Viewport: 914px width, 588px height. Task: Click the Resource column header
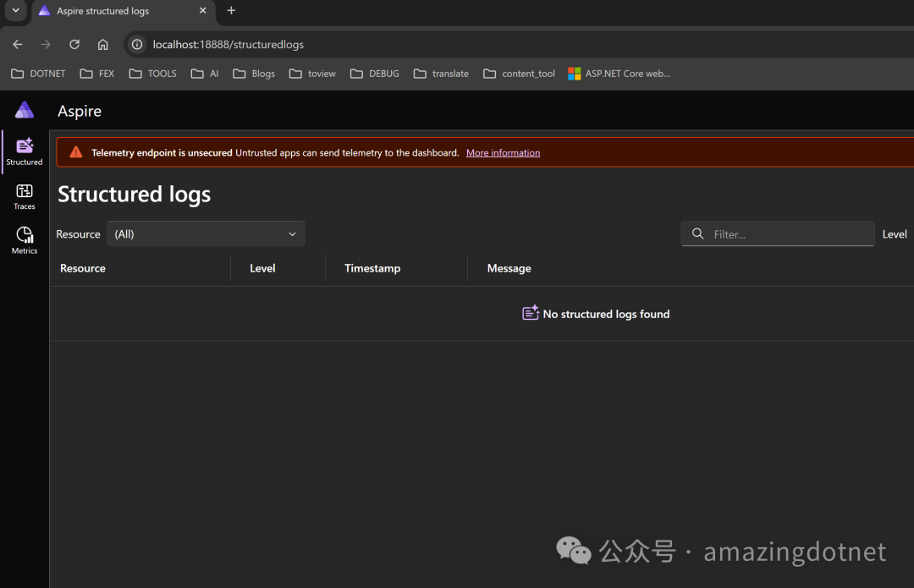click(83, 268)
